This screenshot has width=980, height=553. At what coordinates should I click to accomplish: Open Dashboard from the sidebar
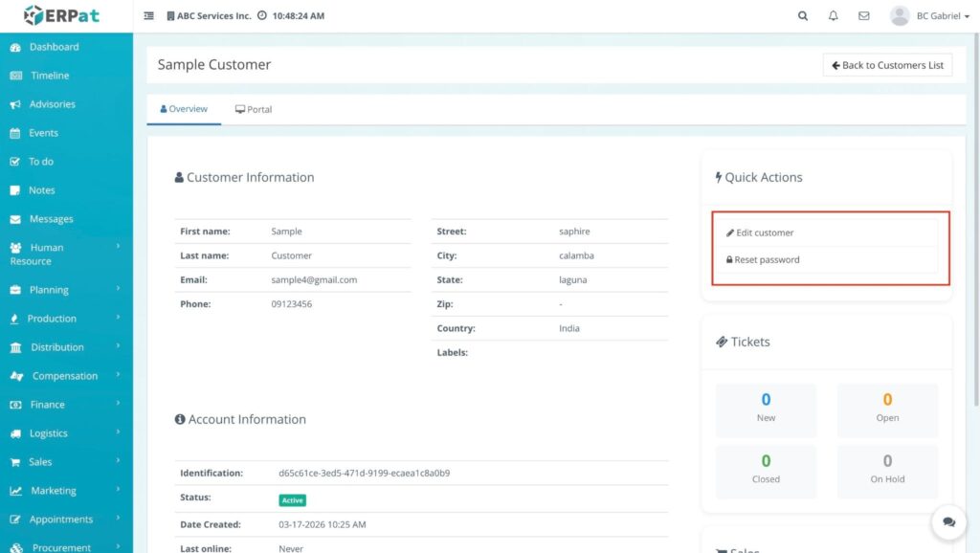(54, 47)
